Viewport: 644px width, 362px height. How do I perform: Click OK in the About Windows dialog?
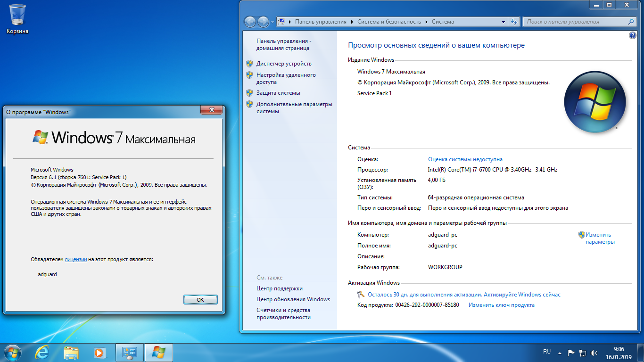pos(200,299)
